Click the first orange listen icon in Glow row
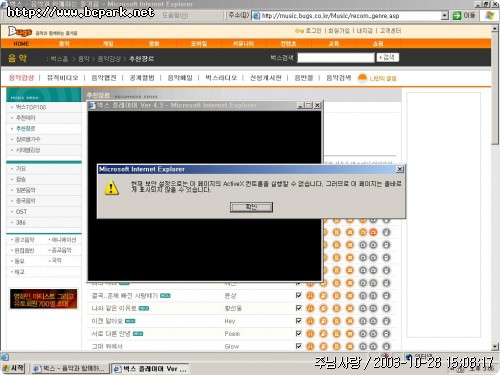This screenshot has width=500, height=375. [x=310, y=346]
